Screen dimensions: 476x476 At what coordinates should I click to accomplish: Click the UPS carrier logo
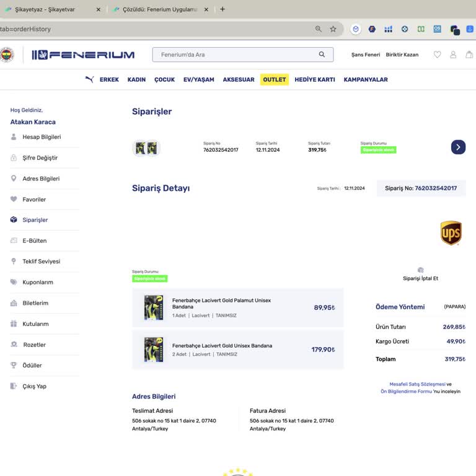pyautogui.click(x=451, y=233)
